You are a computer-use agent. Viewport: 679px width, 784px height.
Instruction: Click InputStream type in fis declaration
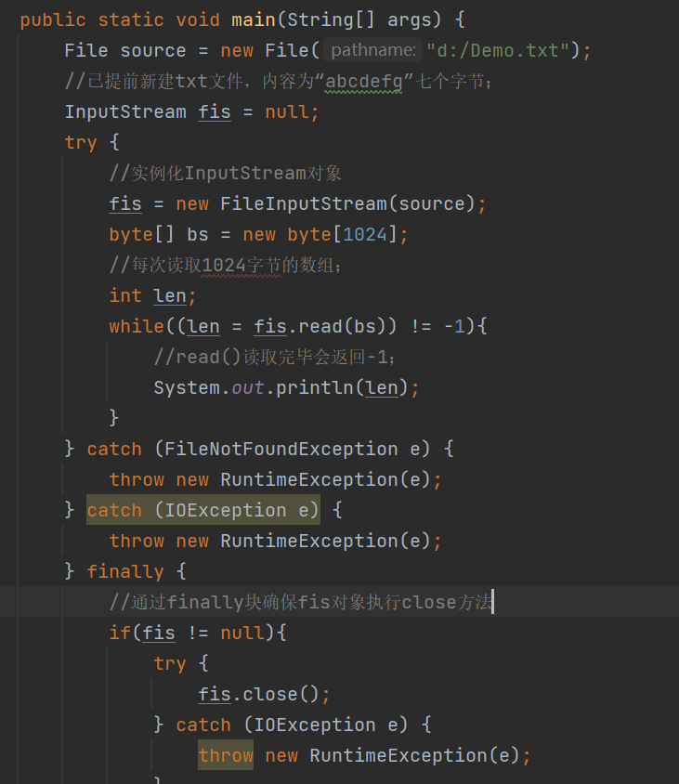pyautogui.click(x=124, y=111)
